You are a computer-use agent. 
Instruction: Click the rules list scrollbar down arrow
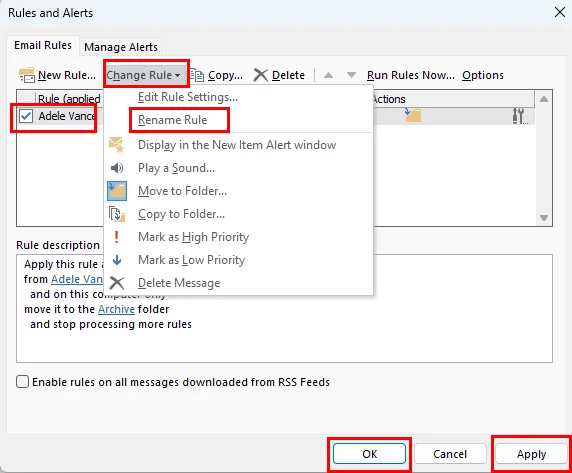pos(544,218)
